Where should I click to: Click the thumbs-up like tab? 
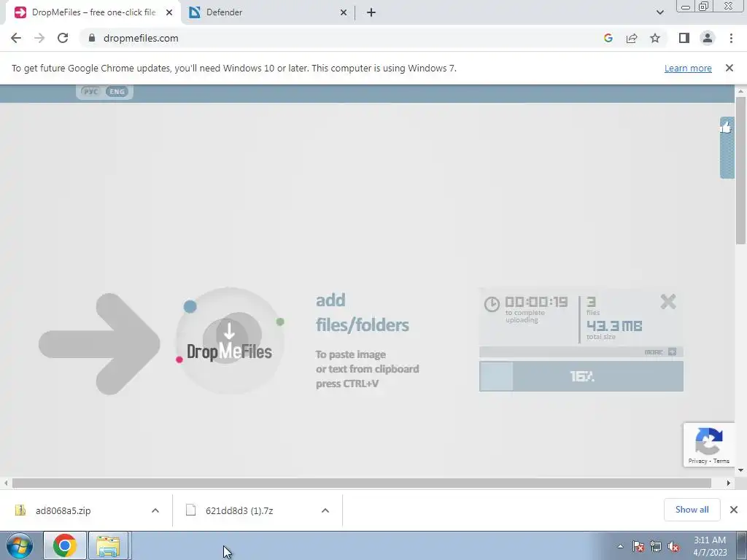pyautogui.click(x=727, y=147)
